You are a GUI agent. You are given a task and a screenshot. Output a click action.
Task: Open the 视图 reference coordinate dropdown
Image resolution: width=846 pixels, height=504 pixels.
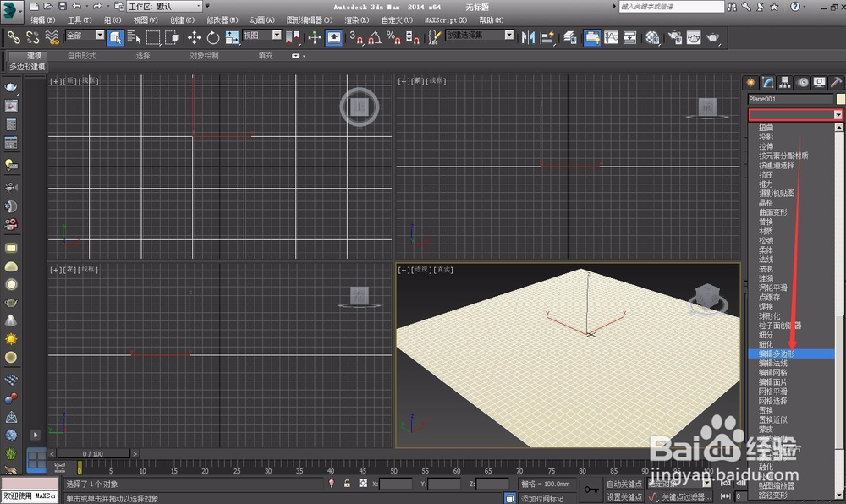(277, 35)
